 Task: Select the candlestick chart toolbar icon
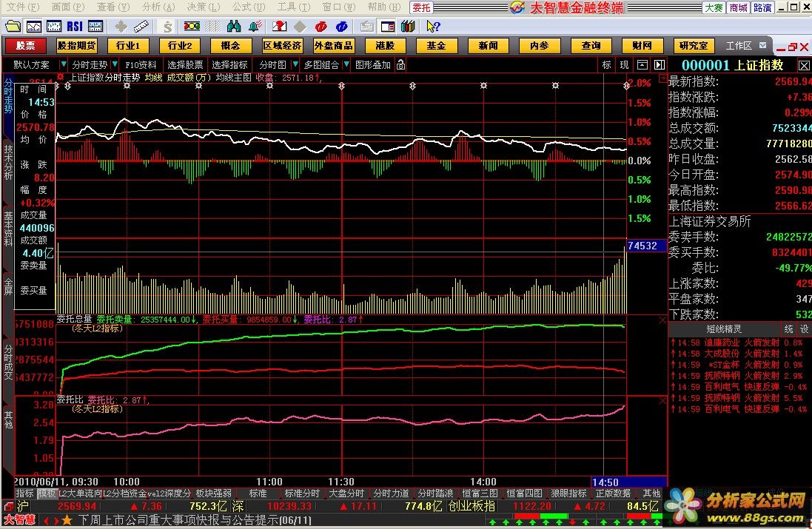54,26
